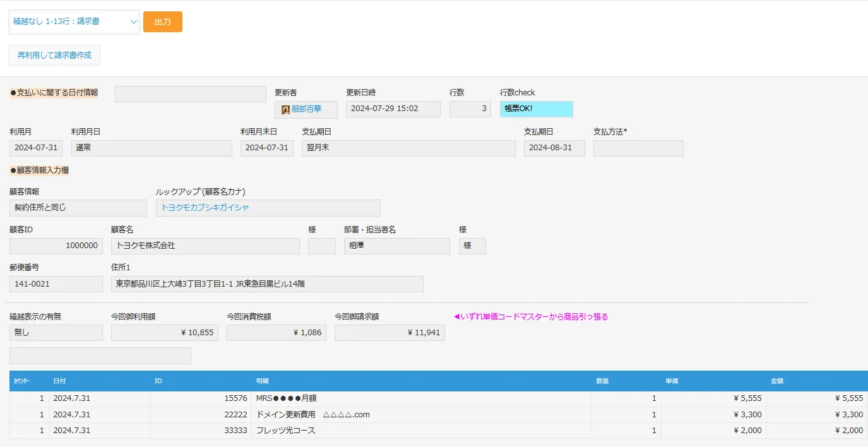Click the 更新日時 field showing 2024-07-29 15:02

tap(393, 109)
